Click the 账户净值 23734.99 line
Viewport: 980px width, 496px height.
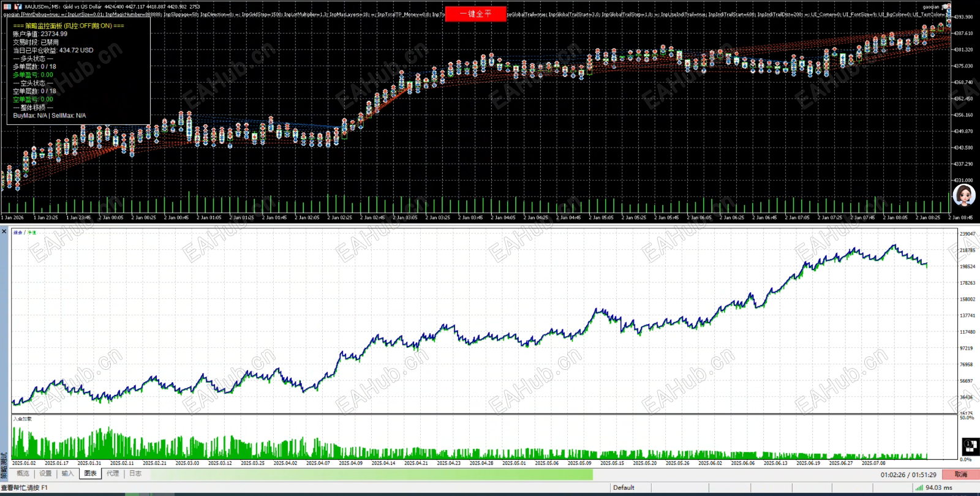point(40,34)
